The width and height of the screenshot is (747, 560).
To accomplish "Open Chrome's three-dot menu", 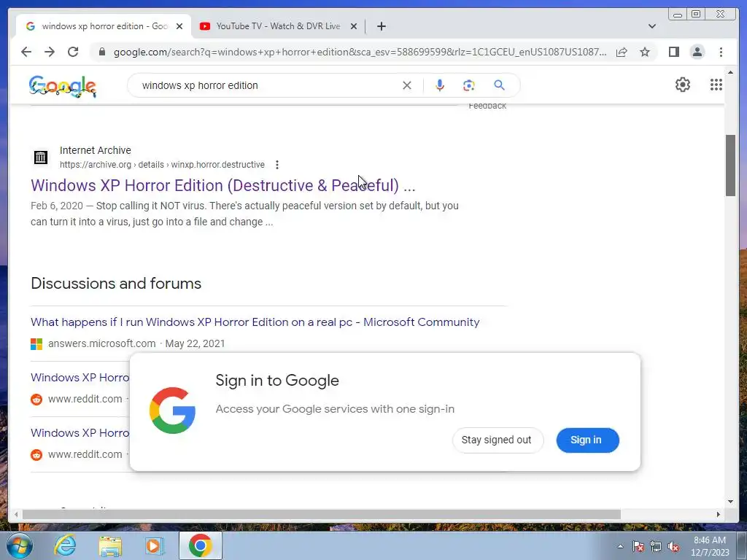I will pos(721,52).
